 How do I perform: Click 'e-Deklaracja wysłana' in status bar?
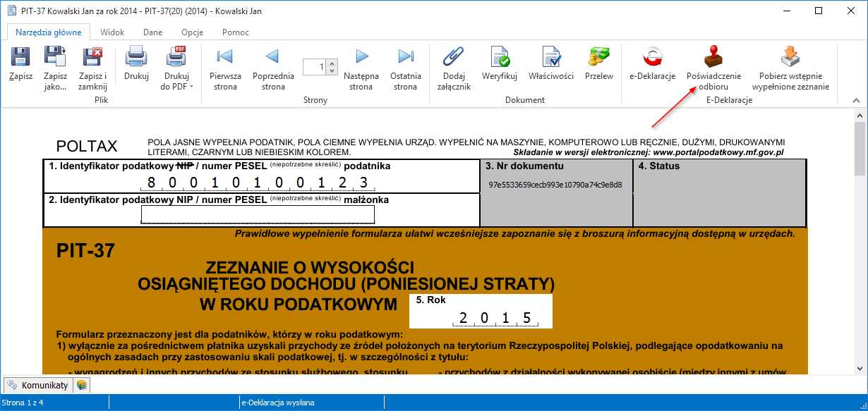tap(278, 403)
